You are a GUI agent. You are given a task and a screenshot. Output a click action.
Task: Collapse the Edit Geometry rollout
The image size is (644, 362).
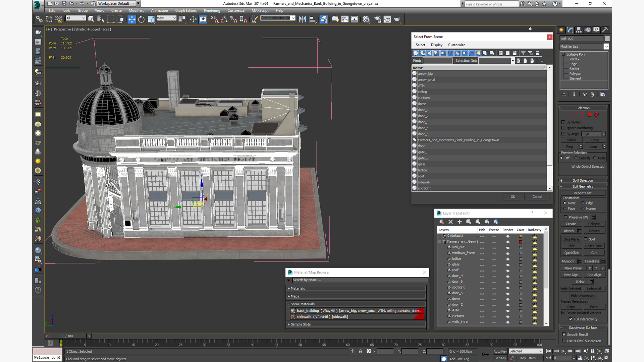tap(583, 186)
